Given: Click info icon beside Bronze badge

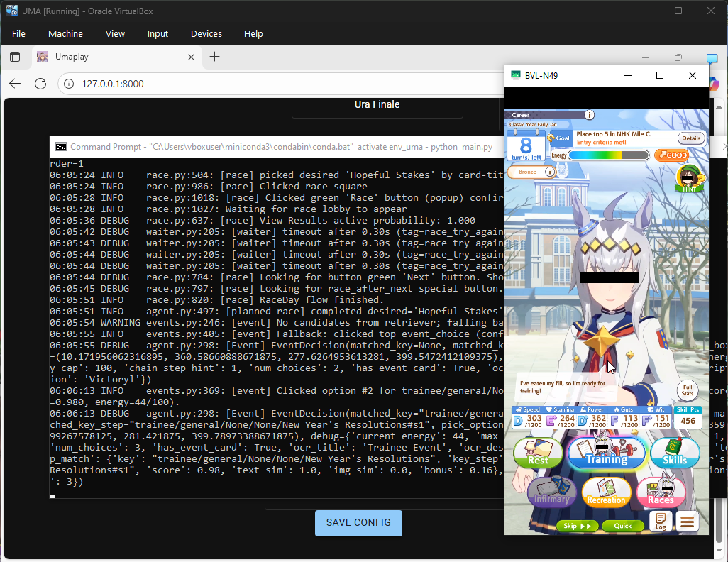Looking at the screenshot, I should click(x=550, y=172).
